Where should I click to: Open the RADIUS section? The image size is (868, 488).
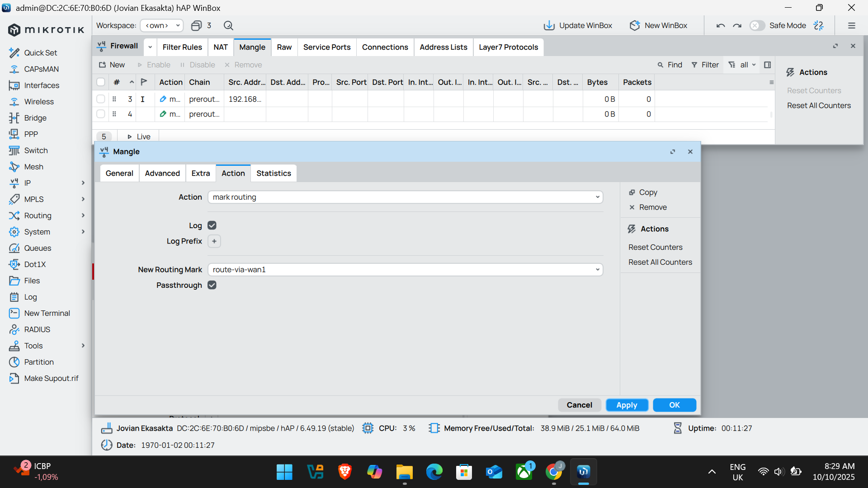point(37,329)
